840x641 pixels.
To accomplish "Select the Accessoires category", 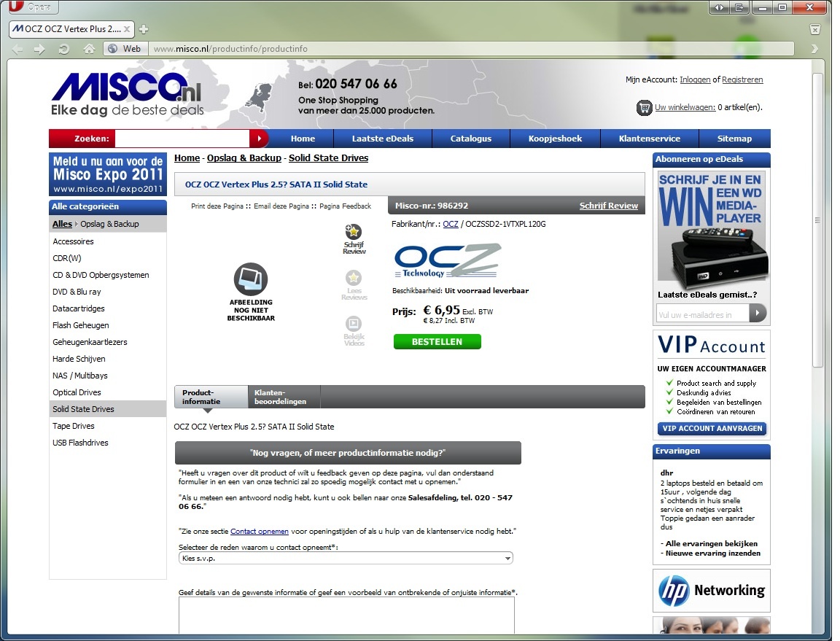I will tap(74, 241).
